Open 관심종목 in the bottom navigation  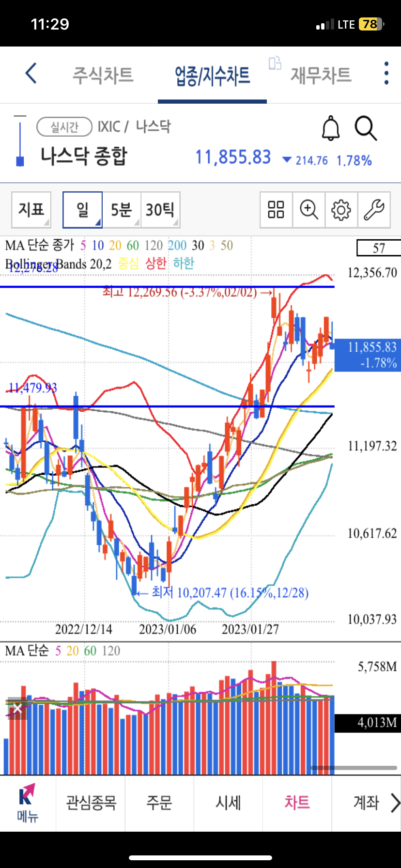(x=91, y=803)
